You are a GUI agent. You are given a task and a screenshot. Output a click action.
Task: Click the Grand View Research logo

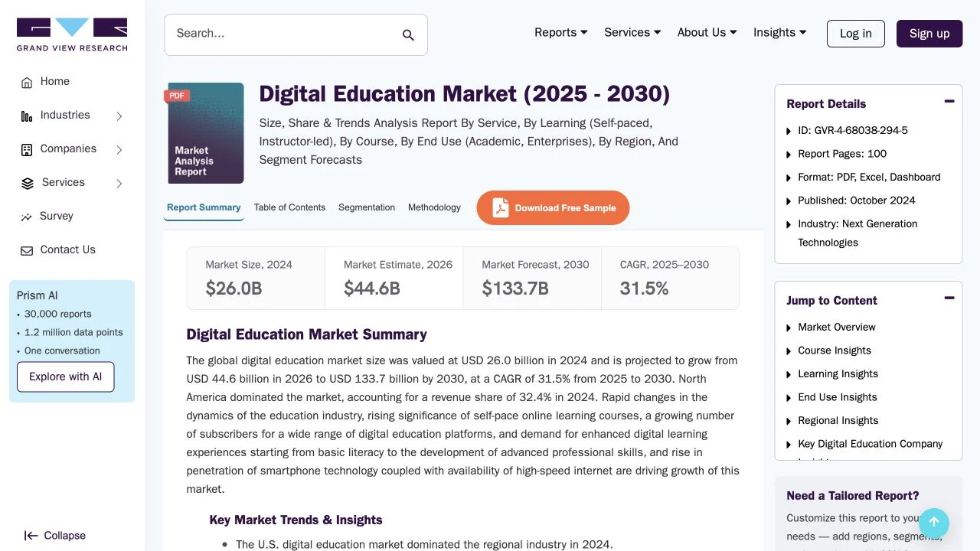[72, 35]
